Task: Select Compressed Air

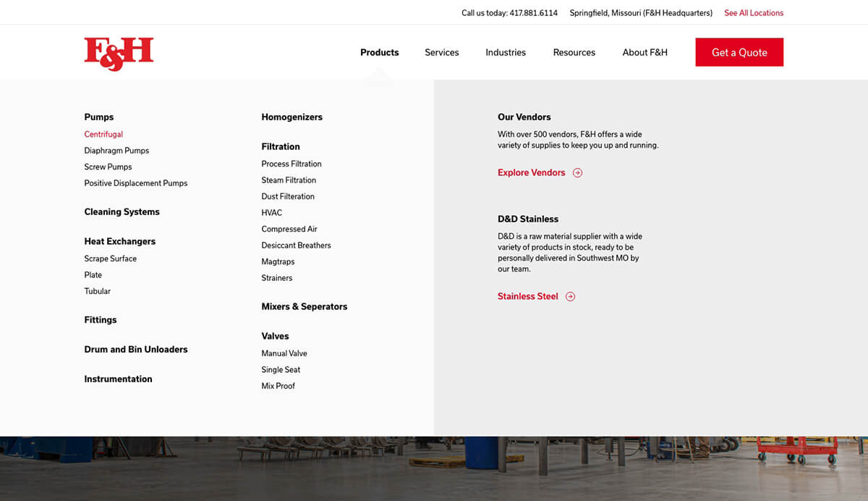Action: pyautogui.click(x=289, y=230)
